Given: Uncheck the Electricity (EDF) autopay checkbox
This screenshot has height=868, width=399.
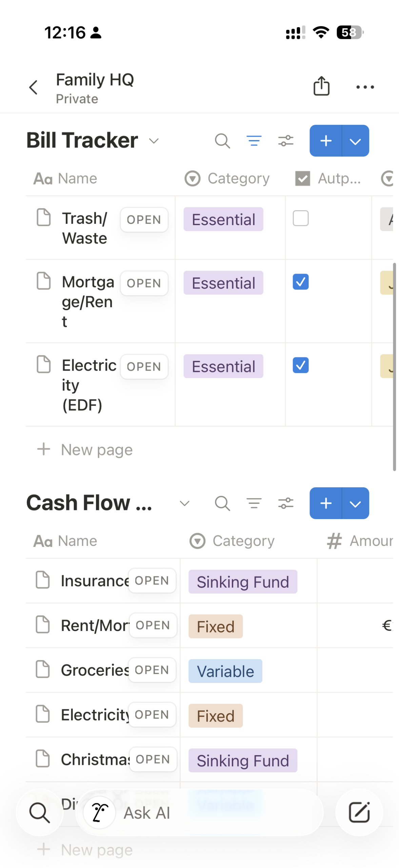Looking at the screenshot, I should point(300,365).
